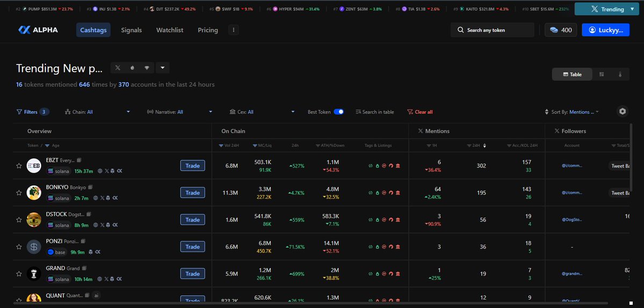Image resolution: width=644 pixels, height=308 pixels.
Task: Click Trade button for EBZT
Action: point(192,166)
